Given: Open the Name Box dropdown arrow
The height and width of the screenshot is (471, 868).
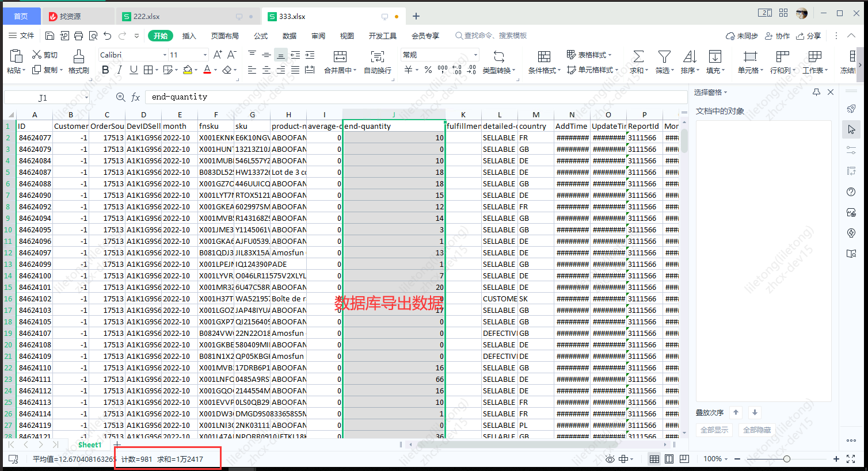Looking at the screenshot, I should [86, 98].
